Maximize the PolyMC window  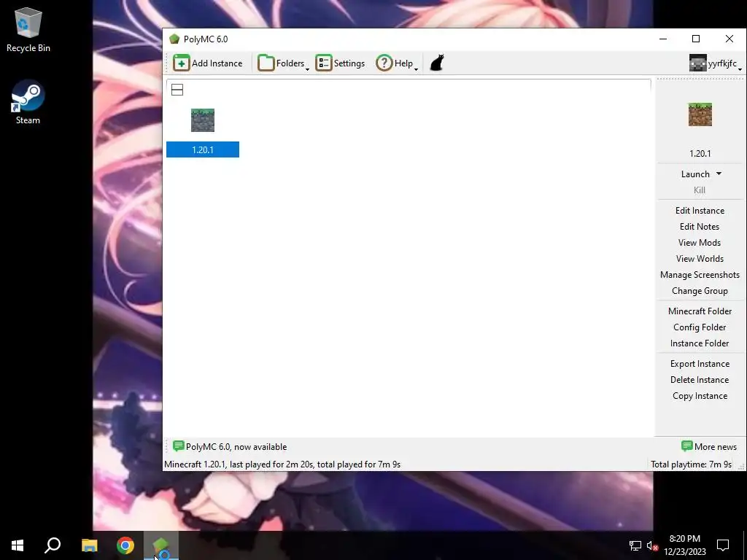(696, 39)
